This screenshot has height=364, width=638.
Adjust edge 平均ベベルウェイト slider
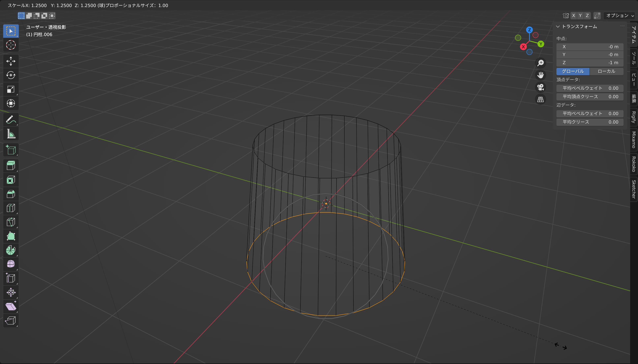[590, 114]
